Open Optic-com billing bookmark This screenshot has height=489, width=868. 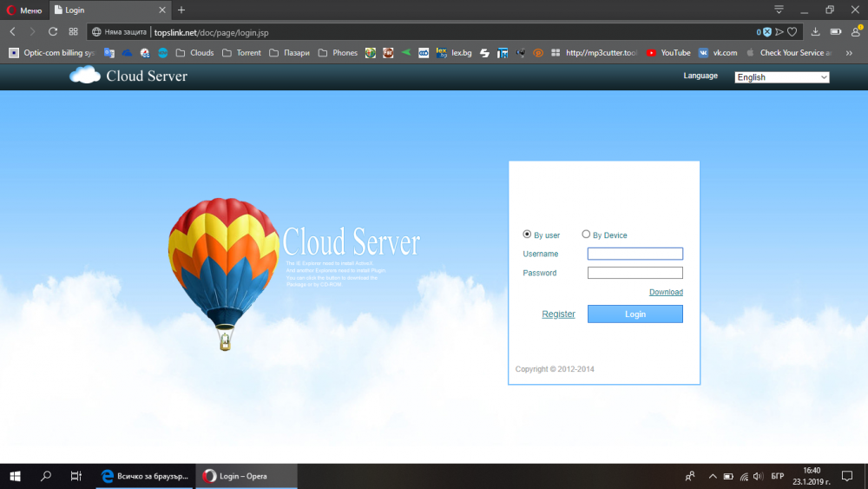(x=52, y=53)
